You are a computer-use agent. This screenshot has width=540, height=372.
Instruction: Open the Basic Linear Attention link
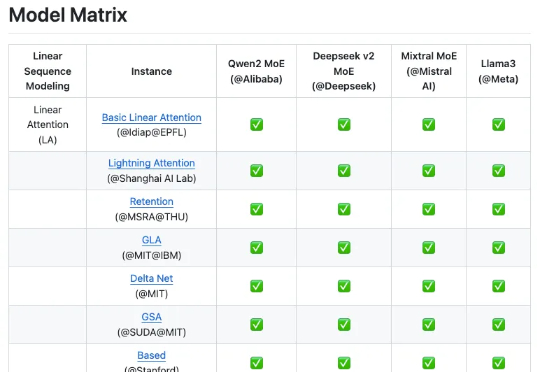[152, 117]
